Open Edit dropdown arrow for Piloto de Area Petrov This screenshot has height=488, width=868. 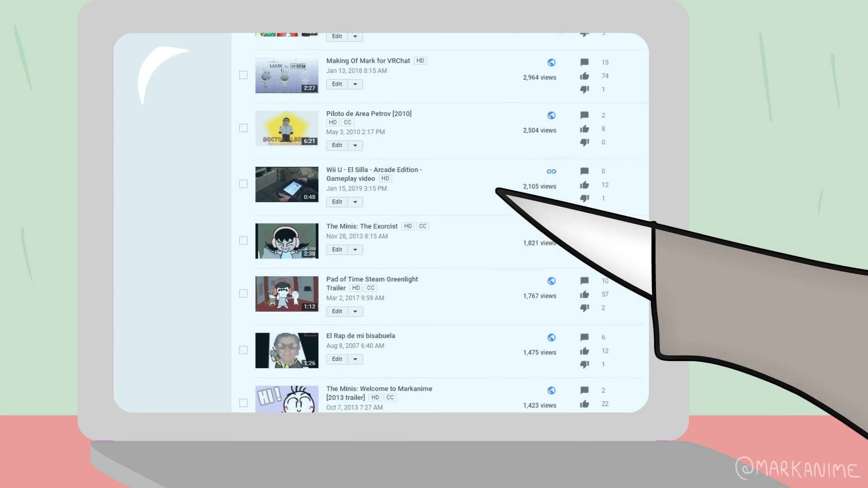(355, 145)
